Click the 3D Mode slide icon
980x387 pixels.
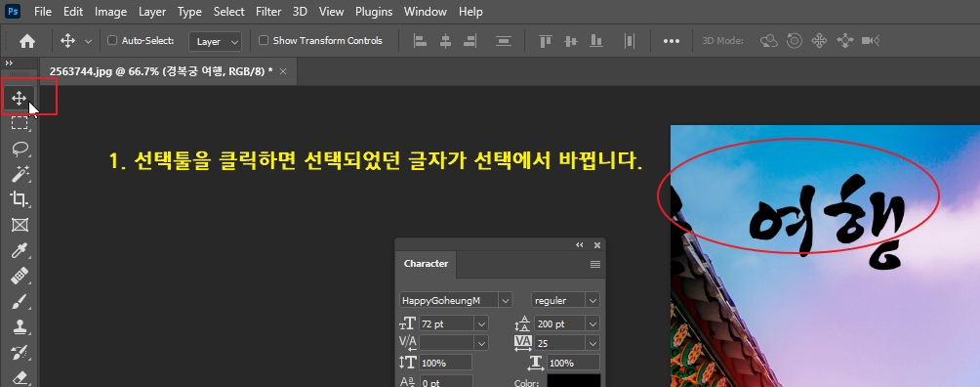pyautogui.click(x=844, y=41)
